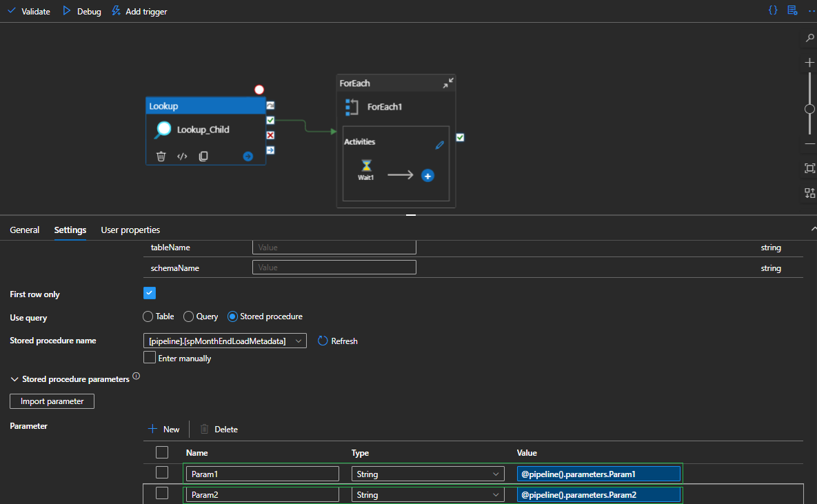Add activity inside ForEach plus button

click(x=427, y=176)
